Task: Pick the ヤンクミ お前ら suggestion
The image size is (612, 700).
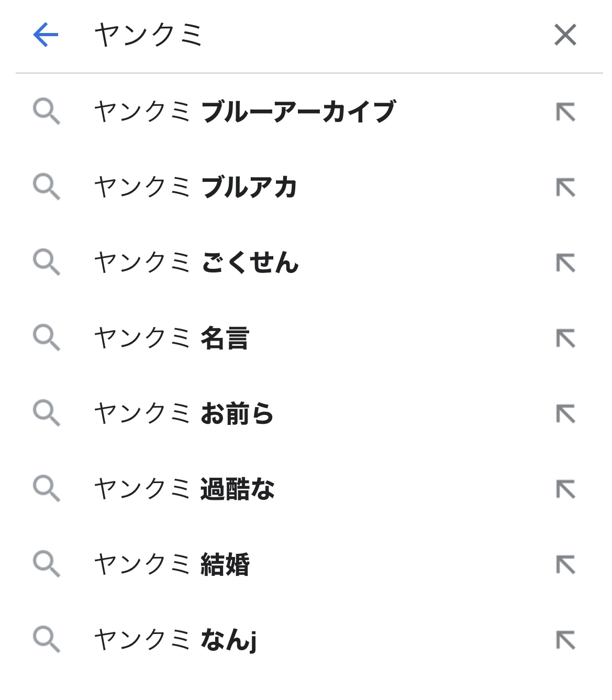Action: tap(184, 413)
